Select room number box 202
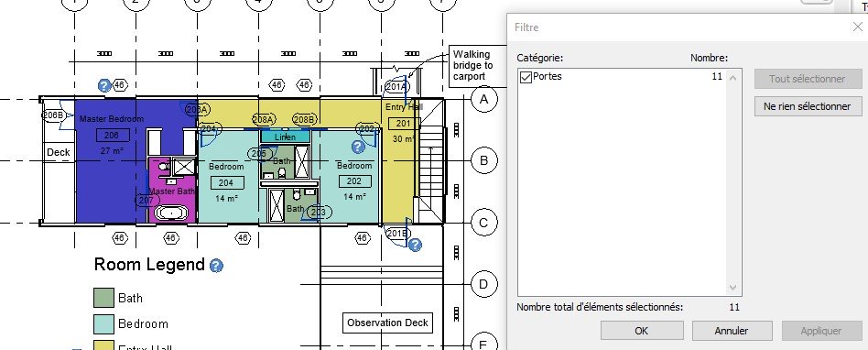The width and height of the screenshot is (868, 350). pos(354,181)
